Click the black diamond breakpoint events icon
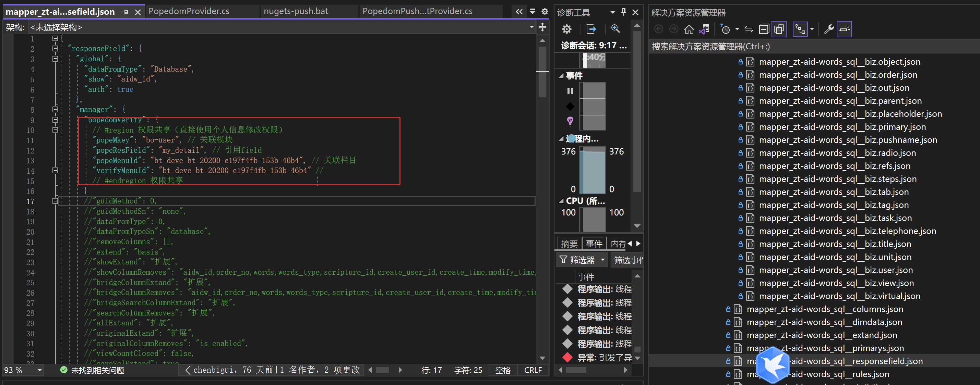This screenshot has height=385, width=980. pyautogui.click(x=570, y=107)
